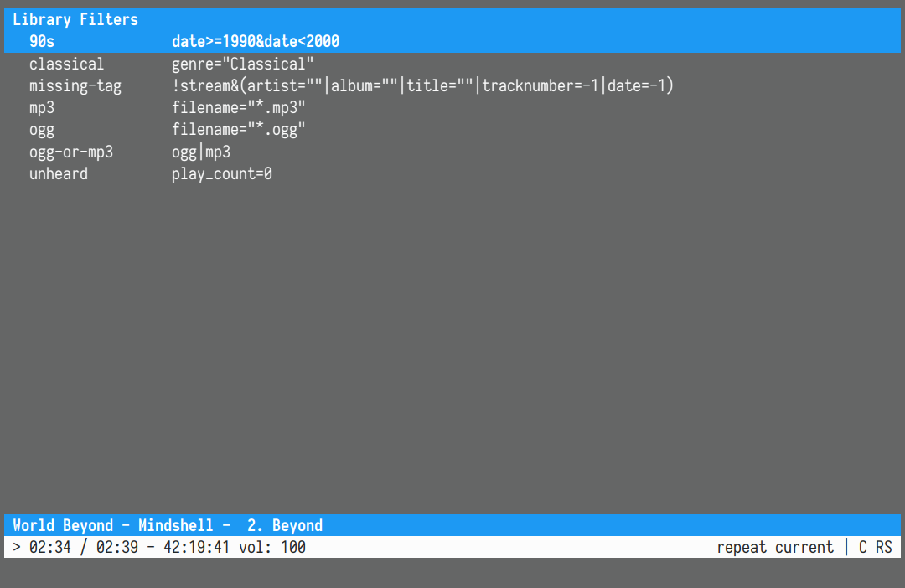Image resolution: width=905 pixels, height=588 pixels.
Task: Click the Library Filters title
Action: (x=75, y=19)
